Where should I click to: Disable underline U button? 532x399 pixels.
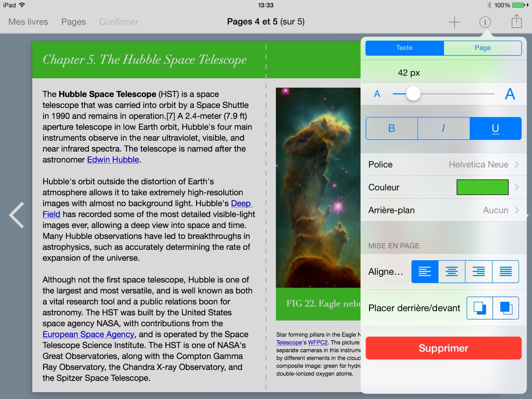click(495, 128)
